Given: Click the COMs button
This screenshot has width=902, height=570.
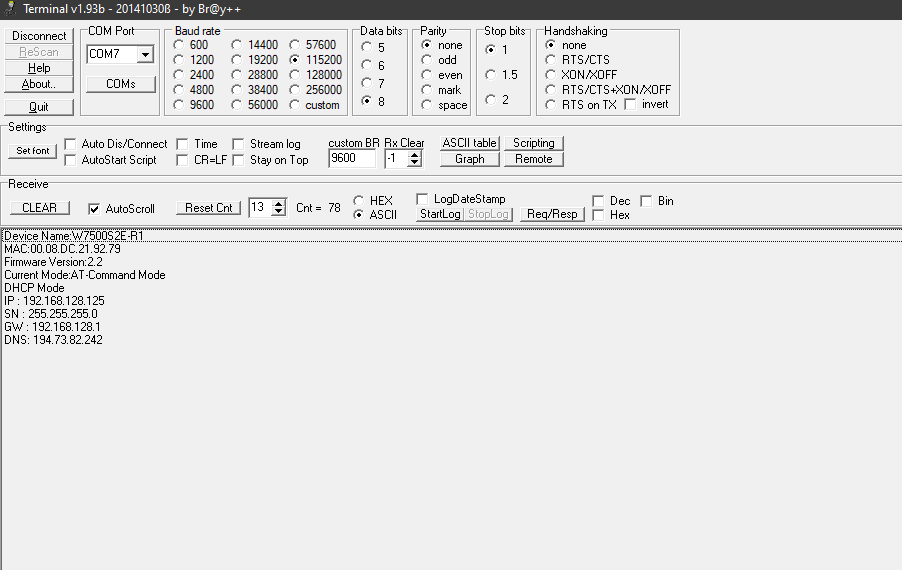Looking at the screenshot, I should 121,84.
